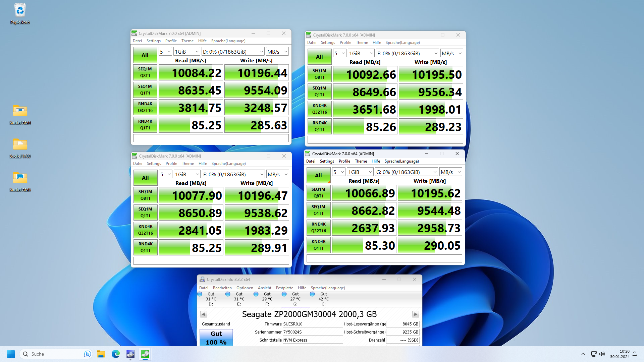
Task: Open CrystalDiskMark from the taskbar
Action: [145, 354]
